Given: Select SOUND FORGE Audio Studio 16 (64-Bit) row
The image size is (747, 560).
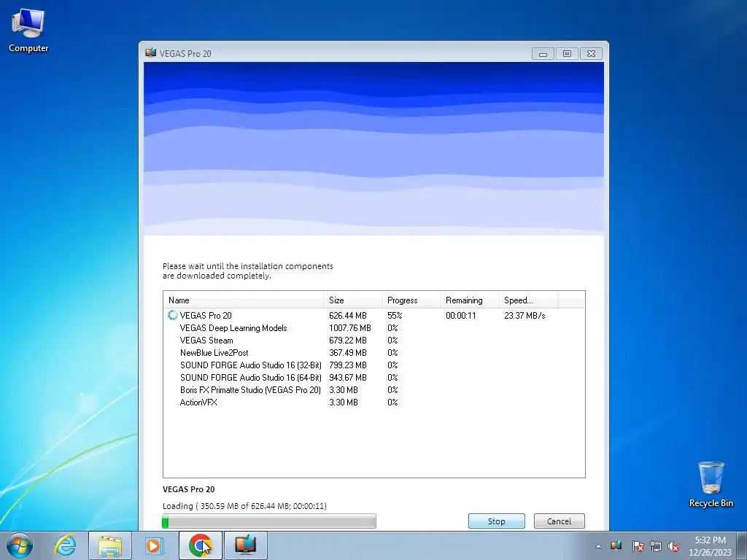Looking at the screenshot, I should click(373, 377).
